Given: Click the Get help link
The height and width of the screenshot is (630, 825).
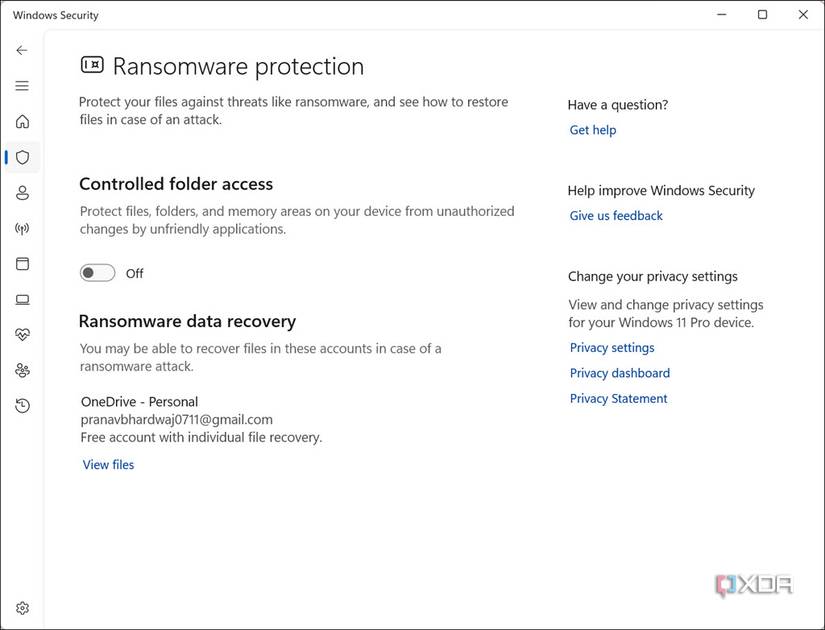Looking at the screenshot, I should (593, 130).
